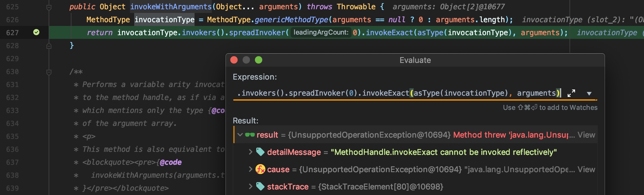Click the Evaluate dialog title

(415, 60)
